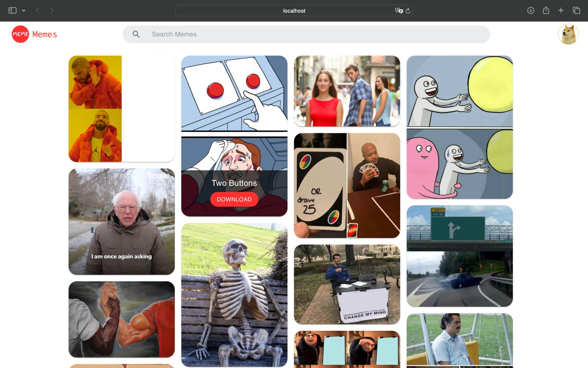This screenshot has width=588, height=368.
Task: Open the Doge profile avatar
Action: coord(568,34)
